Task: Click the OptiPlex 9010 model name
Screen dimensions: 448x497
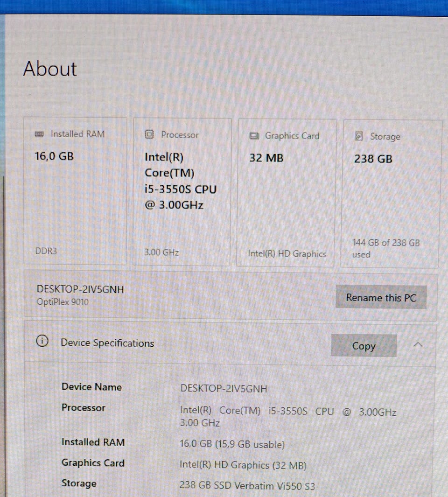Action: click(x=63, y=302)
